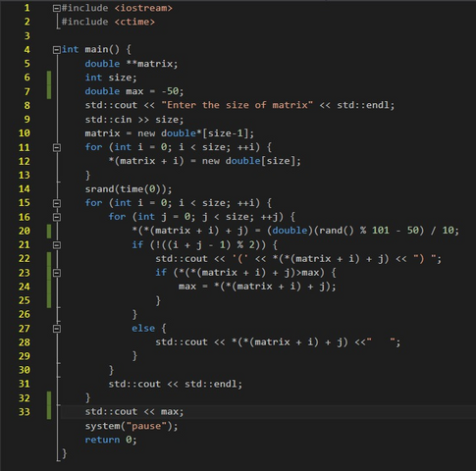
Task: Click on "<ctime>" in the second include
Action: click(134, 22)
